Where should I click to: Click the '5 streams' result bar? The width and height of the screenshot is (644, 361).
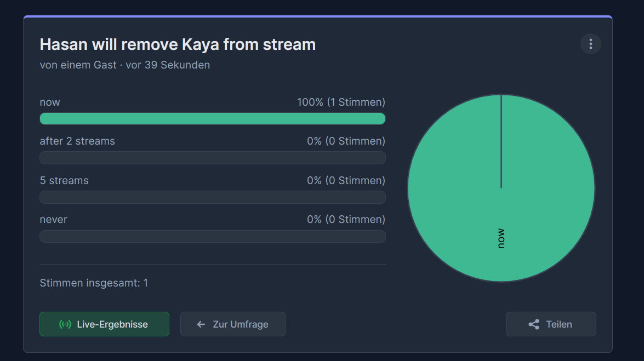click(x=212, y=197)
